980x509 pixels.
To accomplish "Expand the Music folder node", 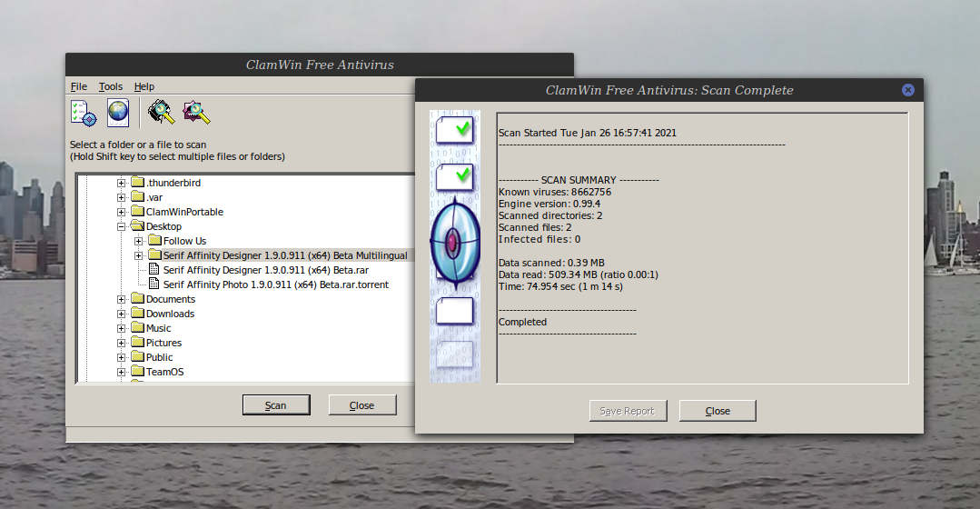I will pyautogui.click(x=121, y=328).
